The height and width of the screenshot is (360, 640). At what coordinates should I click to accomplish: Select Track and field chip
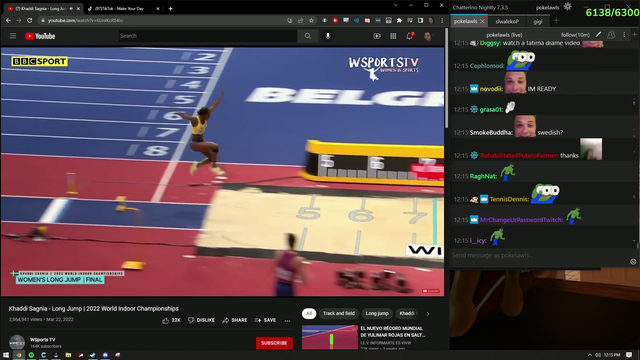tap(339, 313)
